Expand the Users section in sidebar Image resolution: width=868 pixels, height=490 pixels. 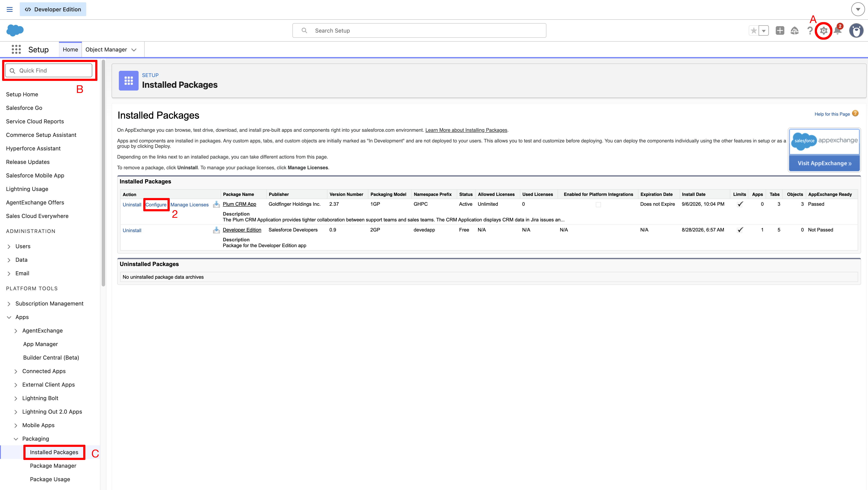point(9,247)
